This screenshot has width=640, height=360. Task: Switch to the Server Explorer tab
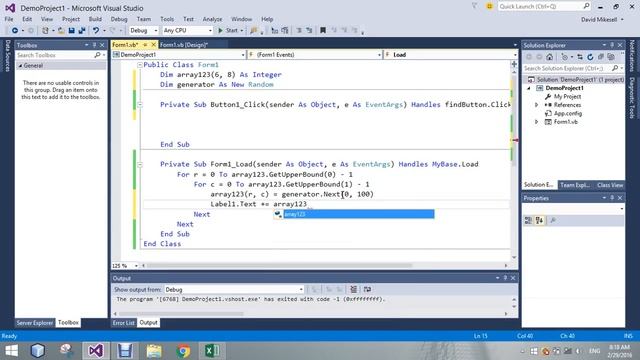click(35, 322)
